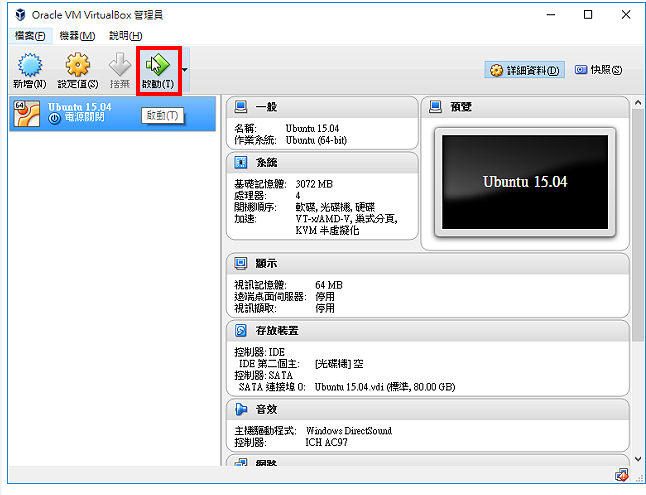Click the VirtualBox title bar logo
646x495 pixels.
pos(20,15)
